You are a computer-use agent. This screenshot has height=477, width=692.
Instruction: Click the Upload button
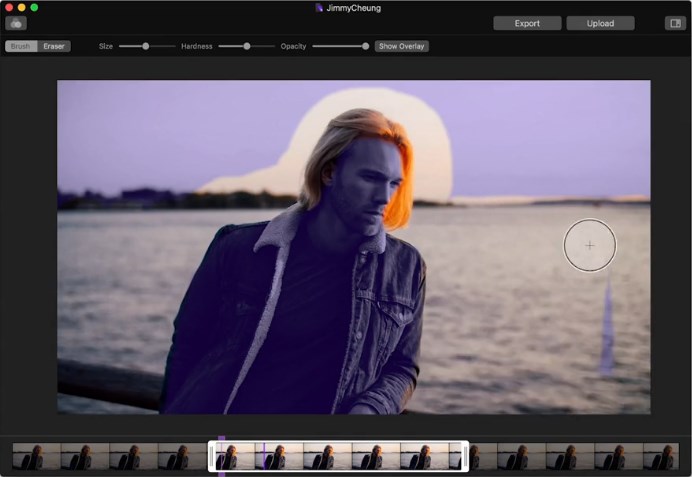tap(600, 23)
